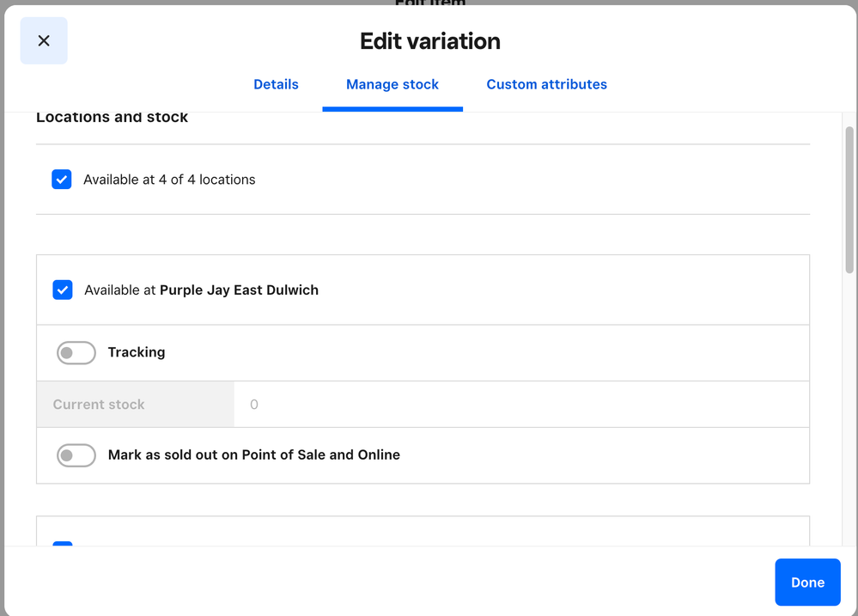
Task: Switch to the Details tab
Action: tap(276, 84)
